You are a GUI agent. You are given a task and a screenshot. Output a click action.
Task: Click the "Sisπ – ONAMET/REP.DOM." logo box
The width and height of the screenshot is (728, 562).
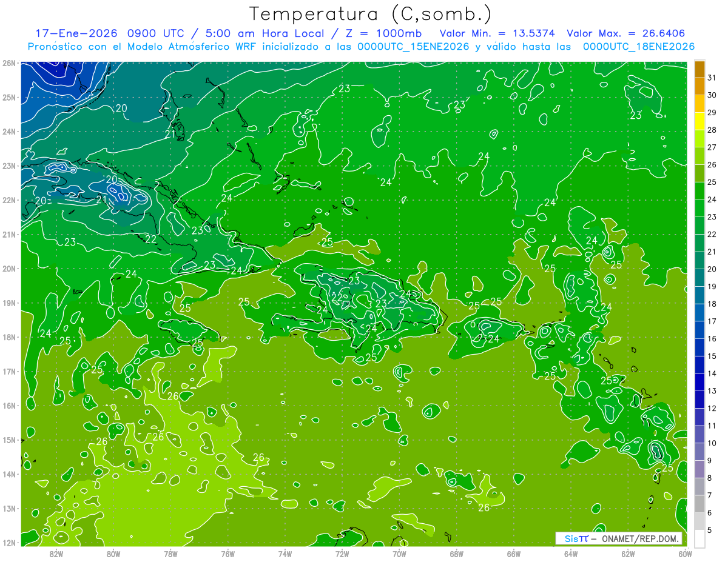click(619, 538)
